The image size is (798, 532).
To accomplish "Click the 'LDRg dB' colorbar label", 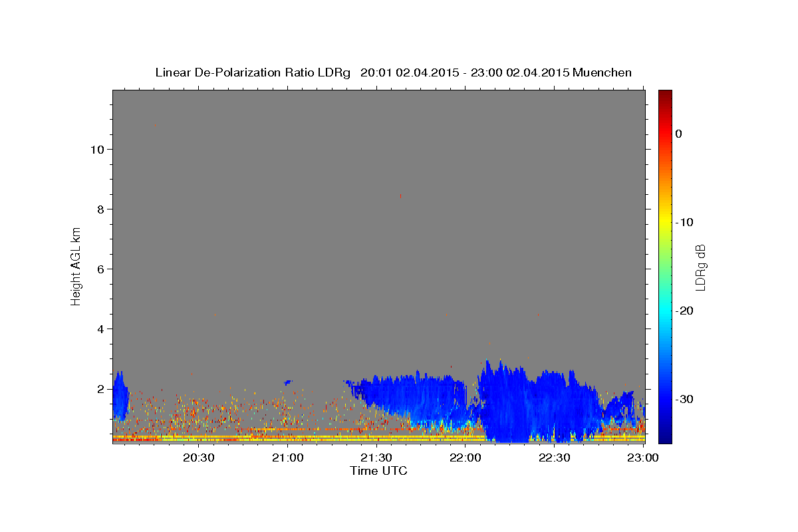I will coord(700,267).
